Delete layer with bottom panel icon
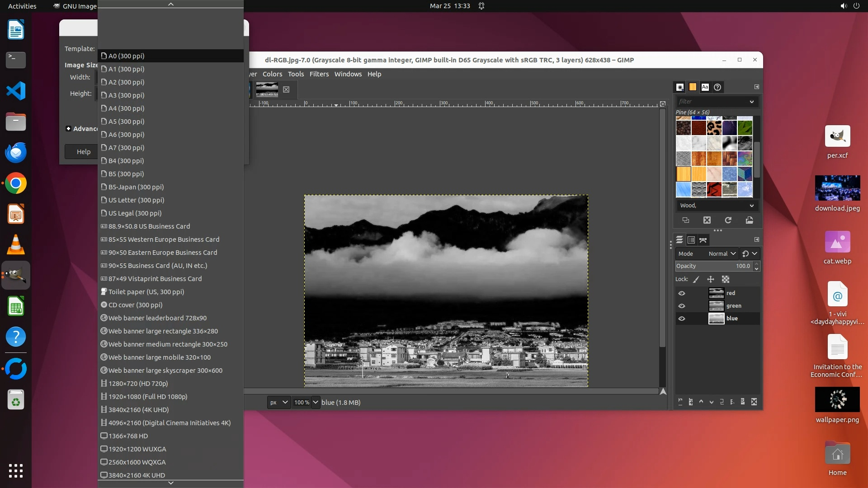 (754, 402)
